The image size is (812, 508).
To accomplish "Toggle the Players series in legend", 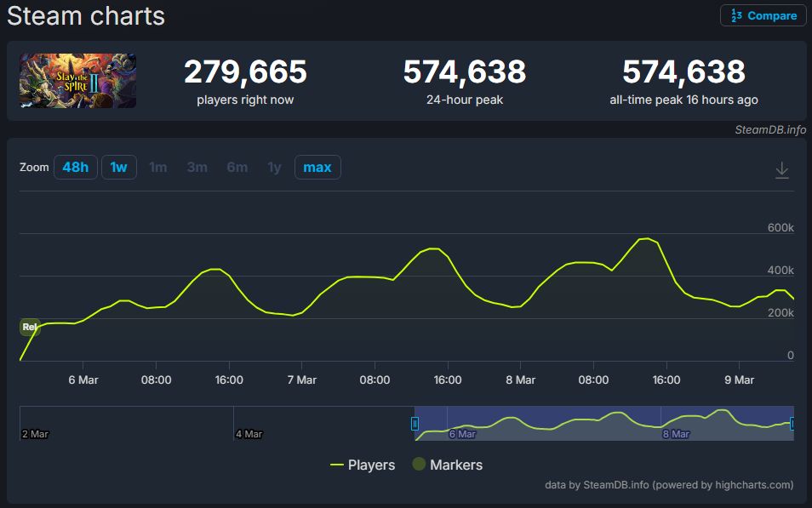I will (363, 465).
